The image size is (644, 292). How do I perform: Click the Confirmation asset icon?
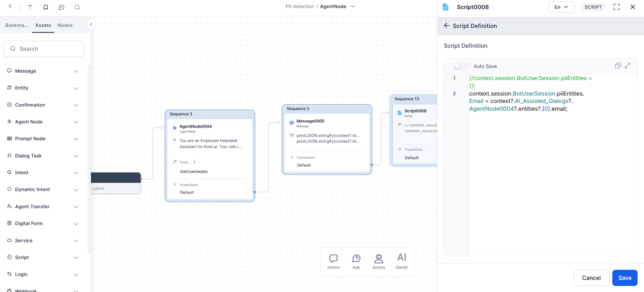tap(9, 105)
